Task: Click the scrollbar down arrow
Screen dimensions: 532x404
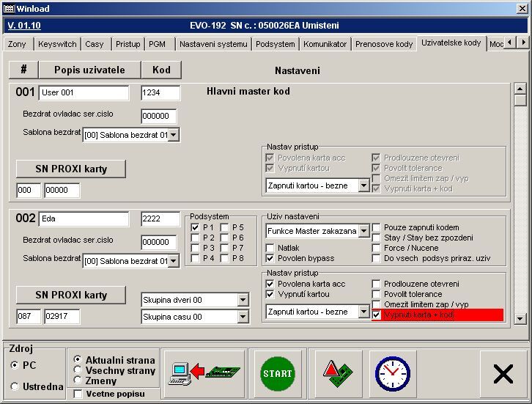Action: click(520, 319)
